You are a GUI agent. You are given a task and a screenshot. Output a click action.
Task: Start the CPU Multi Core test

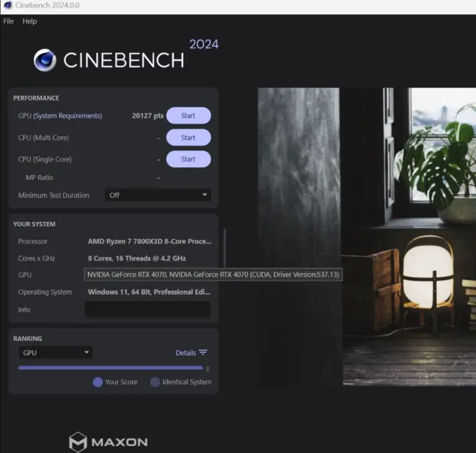188,138
